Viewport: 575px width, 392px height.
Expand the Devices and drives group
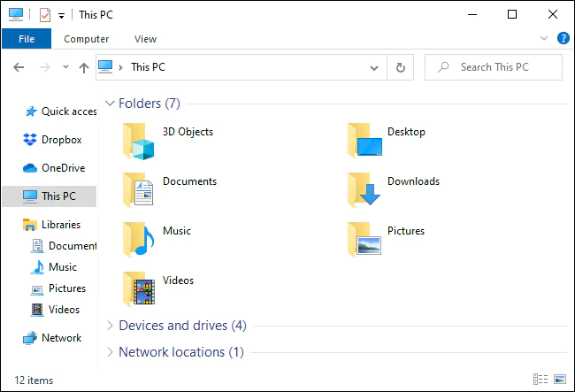point(110,326)
